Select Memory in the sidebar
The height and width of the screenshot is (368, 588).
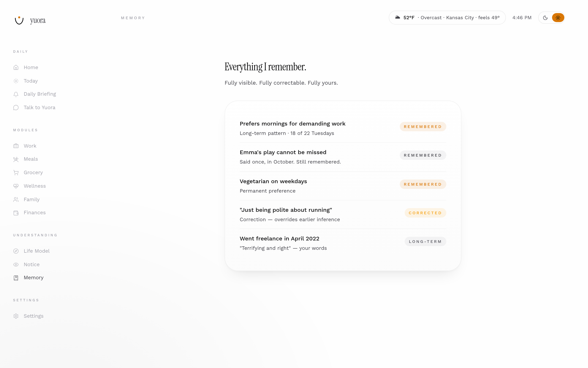click(x=33, y=277)
